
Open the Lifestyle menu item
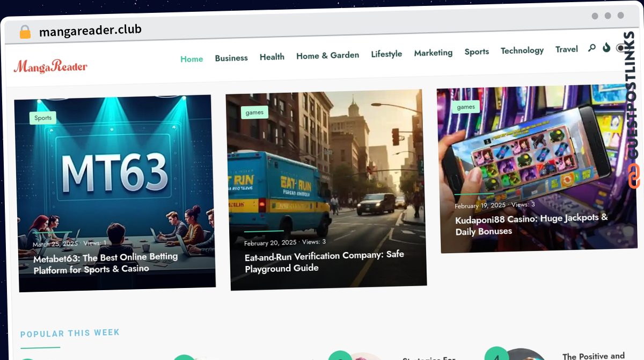point(386,54)
